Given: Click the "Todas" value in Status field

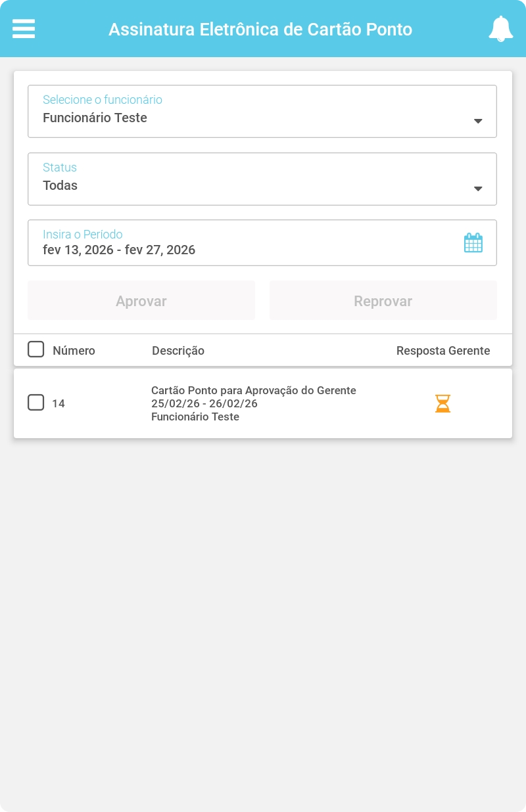Looking at the screenshot, I should tap(60, 186).
